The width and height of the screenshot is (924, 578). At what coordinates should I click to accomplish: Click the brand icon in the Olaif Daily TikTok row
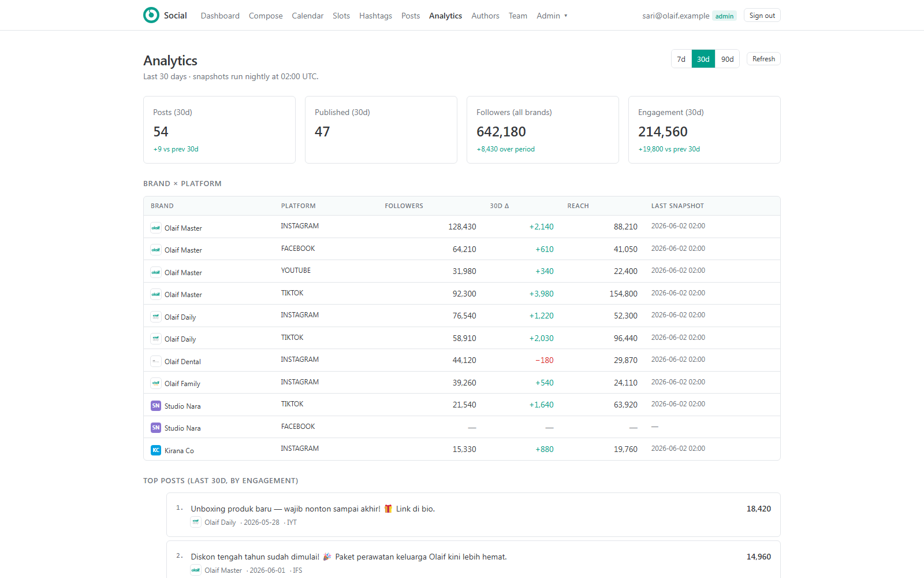(x=156, y=339)
